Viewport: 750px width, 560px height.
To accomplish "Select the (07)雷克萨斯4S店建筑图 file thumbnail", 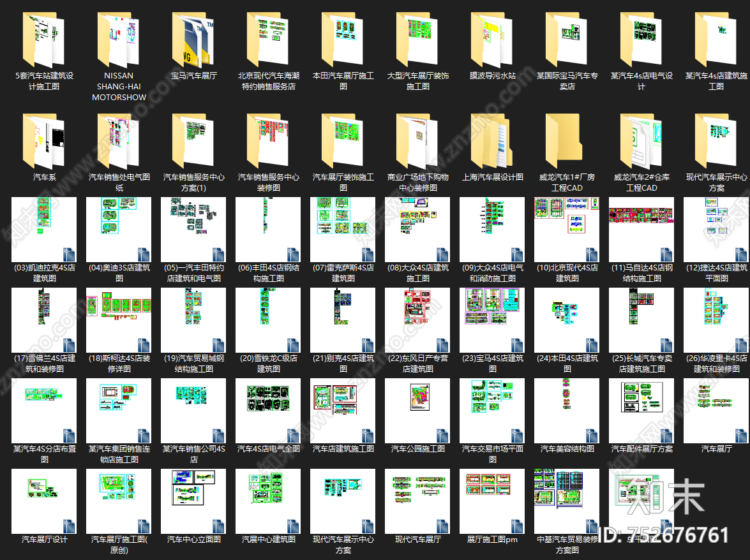I will pos(343,230).
